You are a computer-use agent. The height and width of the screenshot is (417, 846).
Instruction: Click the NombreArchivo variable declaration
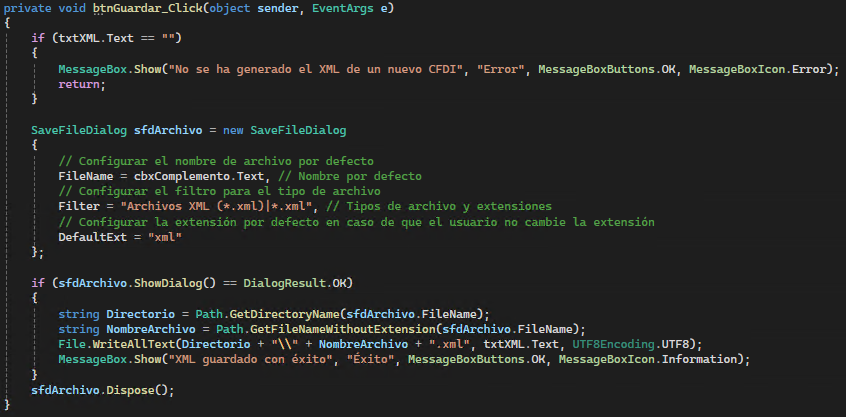151,329
